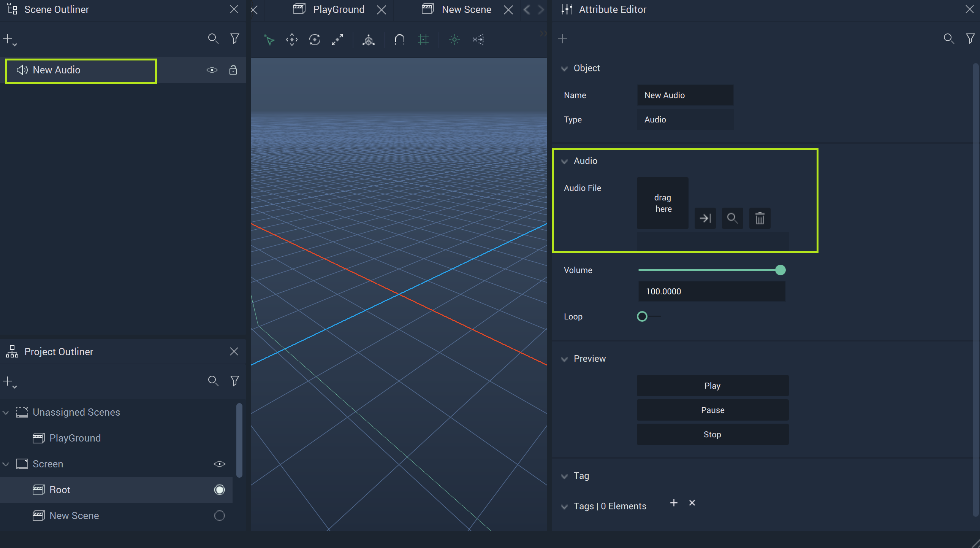This screenshot has width=980, height=548.
Task: Collapse the Preview section
Action: point(564,359)
